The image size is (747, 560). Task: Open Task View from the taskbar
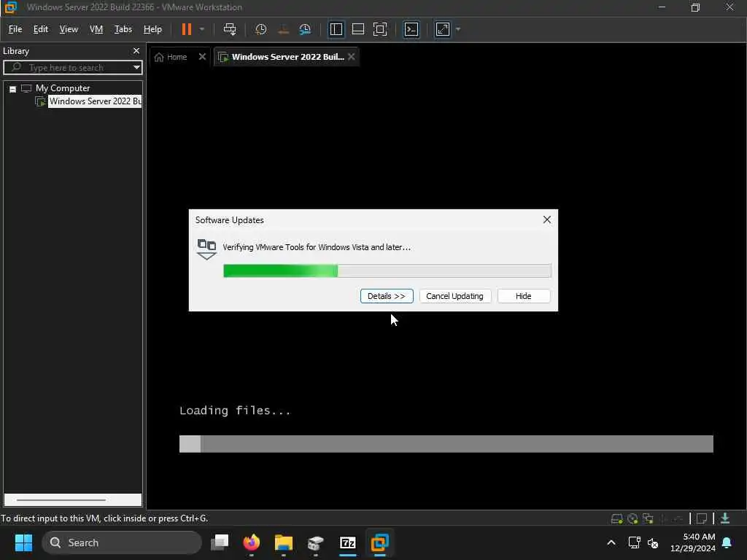pyautogui.click(x=220, y=542)
